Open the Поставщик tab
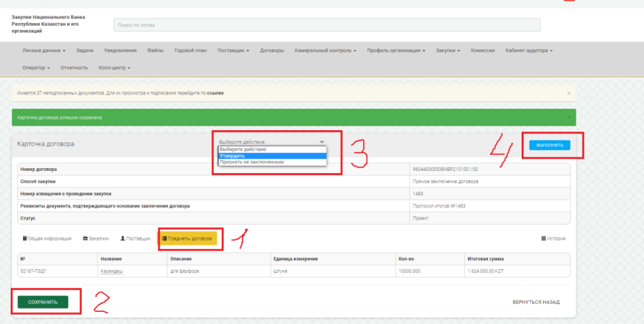This screenshot has width=644, height=324. tap(135, 238)
